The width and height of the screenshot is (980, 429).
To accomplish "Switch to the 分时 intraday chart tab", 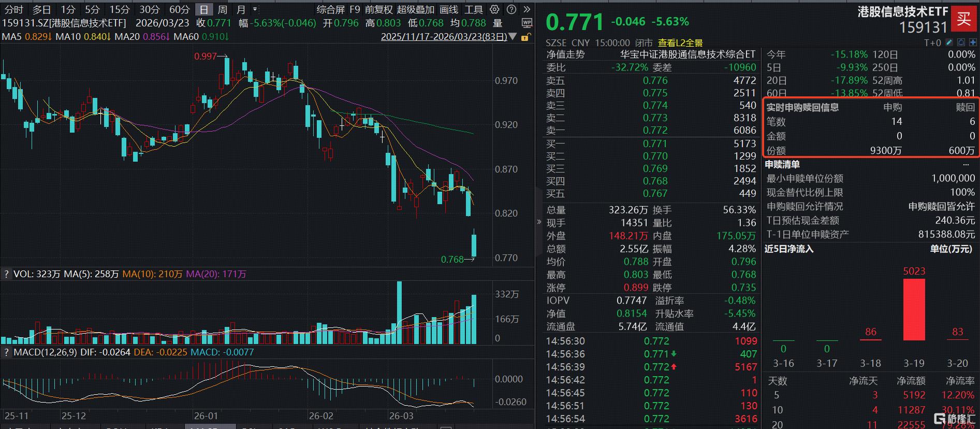I will tap(14, 9).
